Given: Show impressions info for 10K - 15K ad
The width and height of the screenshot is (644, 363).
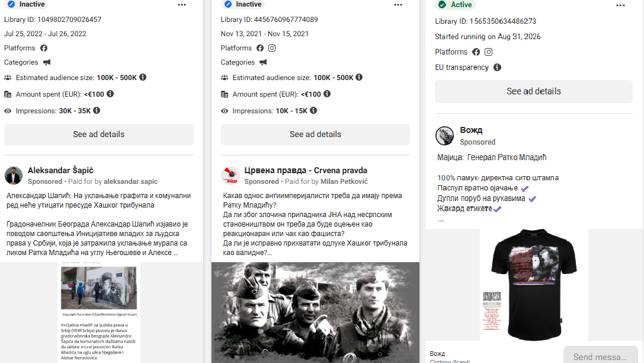Looking at the screenshot, I should click(313, 110).
